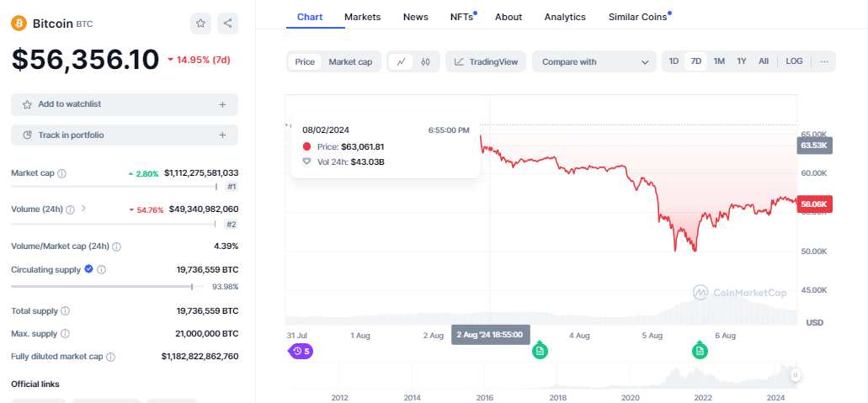Select the Market cap toggle

tap(350, 61)
